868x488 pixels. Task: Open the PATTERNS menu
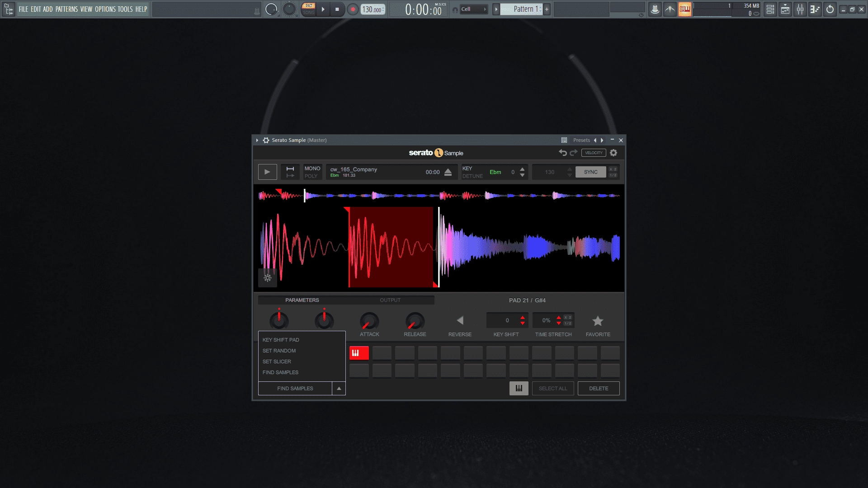[x=66, y=9]
